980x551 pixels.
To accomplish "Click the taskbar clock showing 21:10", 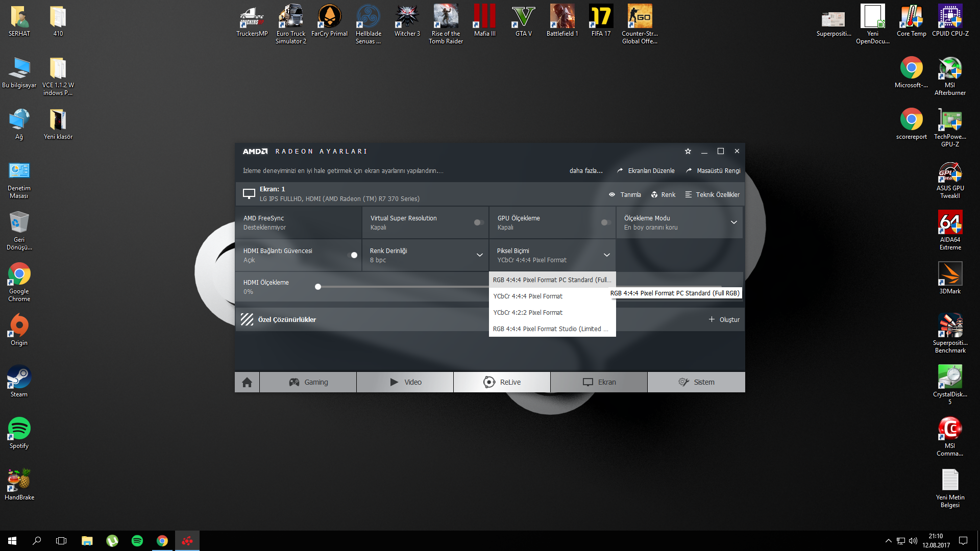I will tap(936, 541).
